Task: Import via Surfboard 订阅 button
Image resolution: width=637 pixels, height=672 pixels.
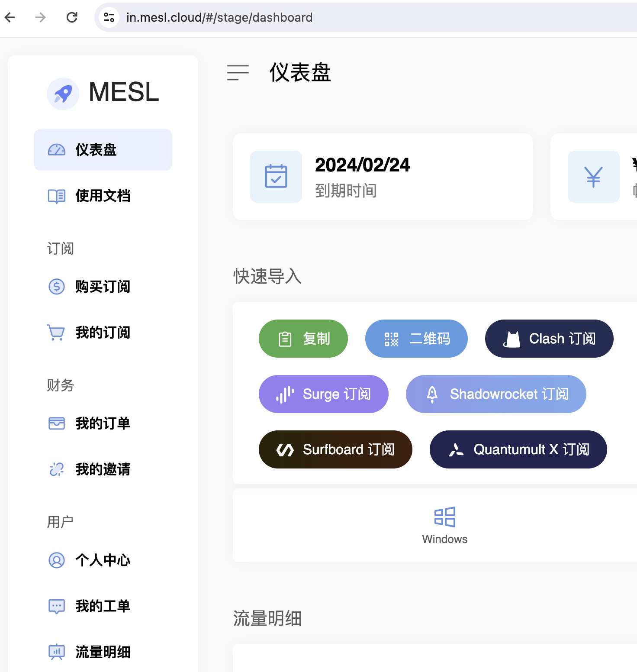Action: pos(335,449)
